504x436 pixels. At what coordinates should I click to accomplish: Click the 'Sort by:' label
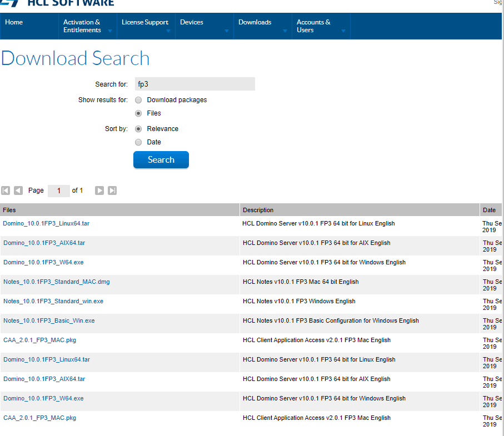pos(116,129)
